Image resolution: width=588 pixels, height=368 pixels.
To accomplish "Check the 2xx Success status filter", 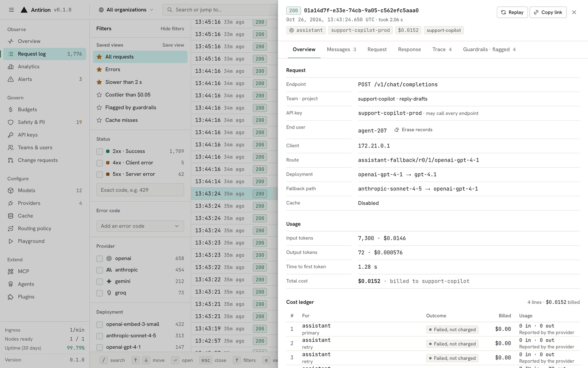I will point(100,151).
